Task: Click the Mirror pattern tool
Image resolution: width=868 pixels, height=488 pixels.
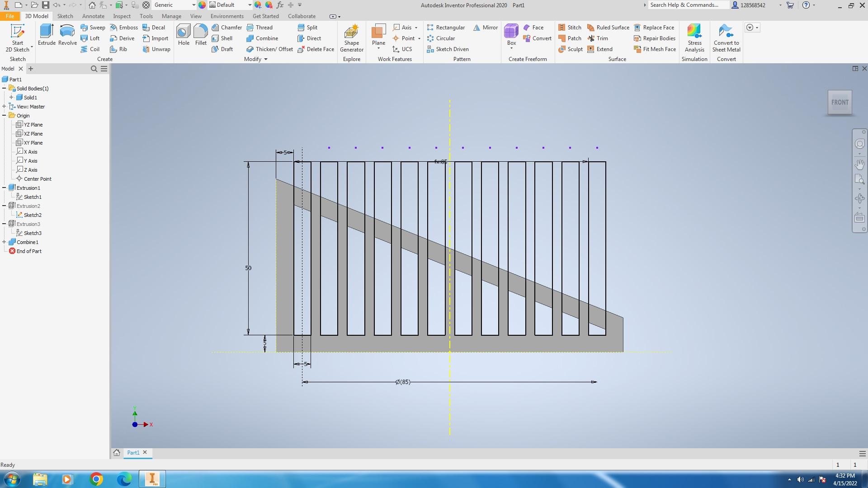Action: pyautogui.click(x=486, y=28)
